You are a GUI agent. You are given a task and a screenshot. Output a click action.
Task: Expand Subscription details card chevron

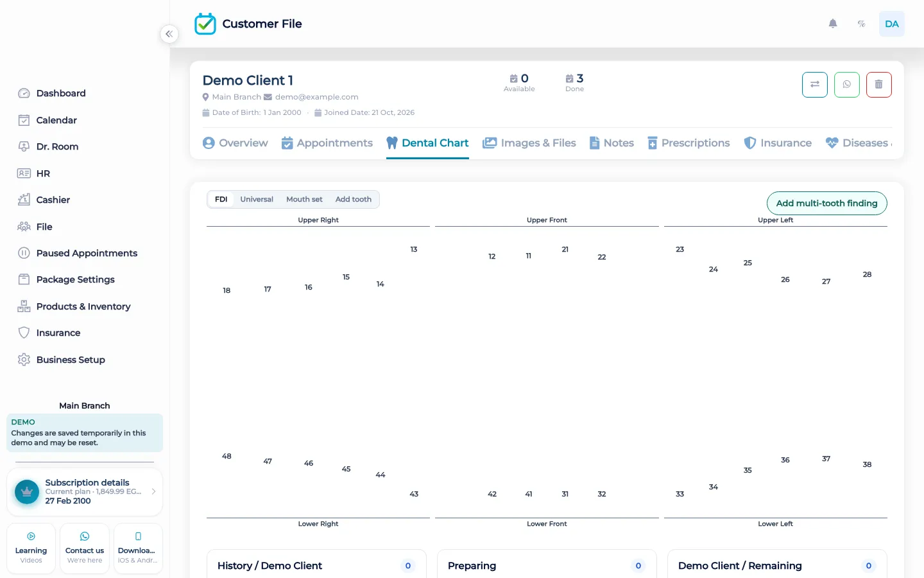click(153, 491)
